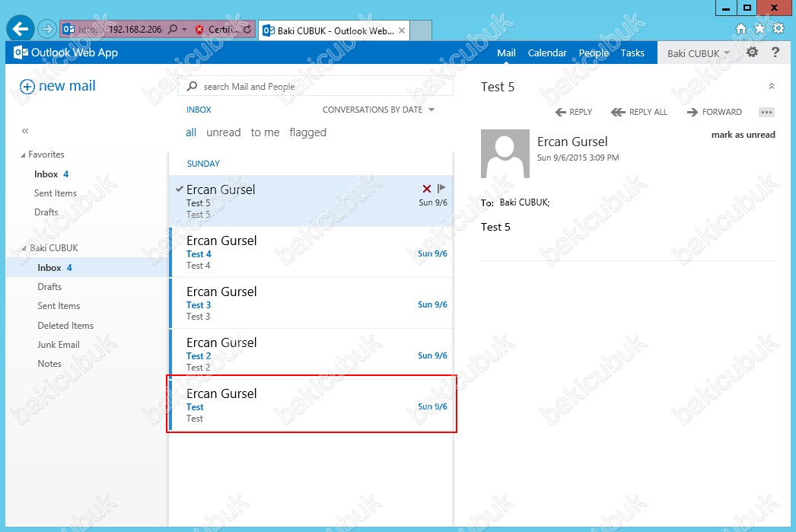Open Sent Items under Baki CUBUK mailbox
This screenshot has height=532, width=796.
[x=59, y=306]
